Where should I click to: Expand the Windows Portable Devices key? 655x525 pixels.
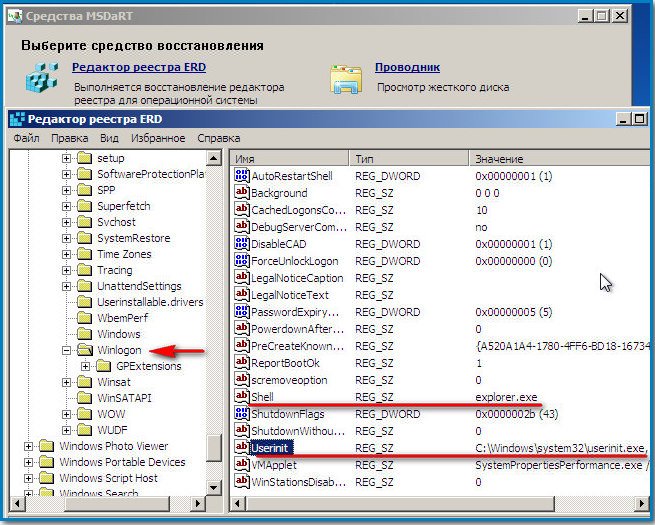[29, 462]
